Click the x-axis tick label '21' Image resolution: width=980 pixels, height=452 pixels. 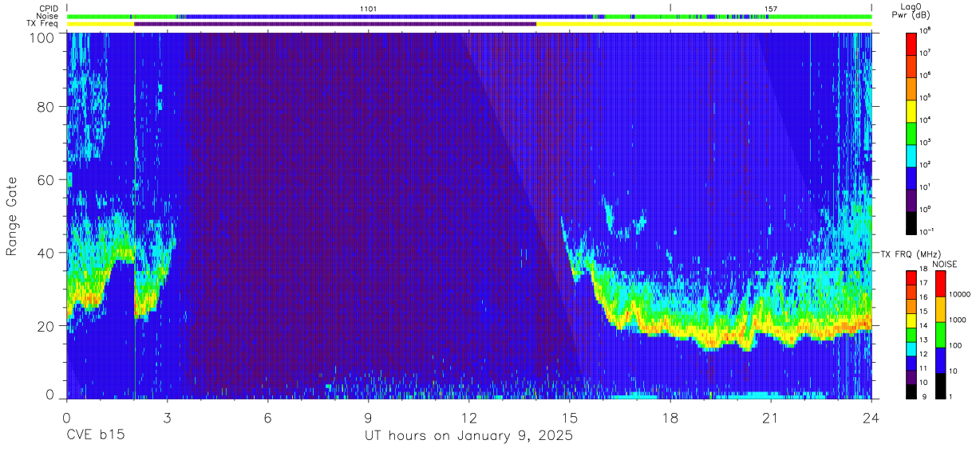pyautogui.click(x=771, y=418)
